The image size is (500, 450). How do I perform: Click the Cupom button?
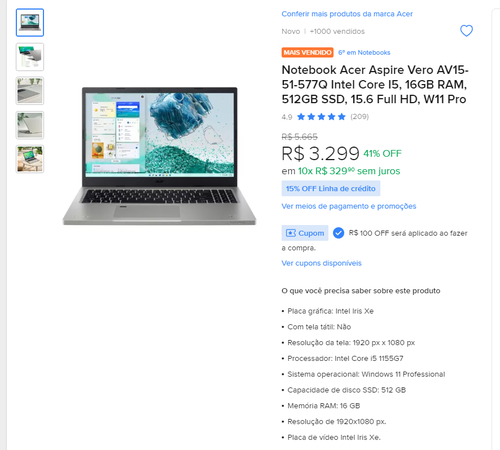pos(305,233)
